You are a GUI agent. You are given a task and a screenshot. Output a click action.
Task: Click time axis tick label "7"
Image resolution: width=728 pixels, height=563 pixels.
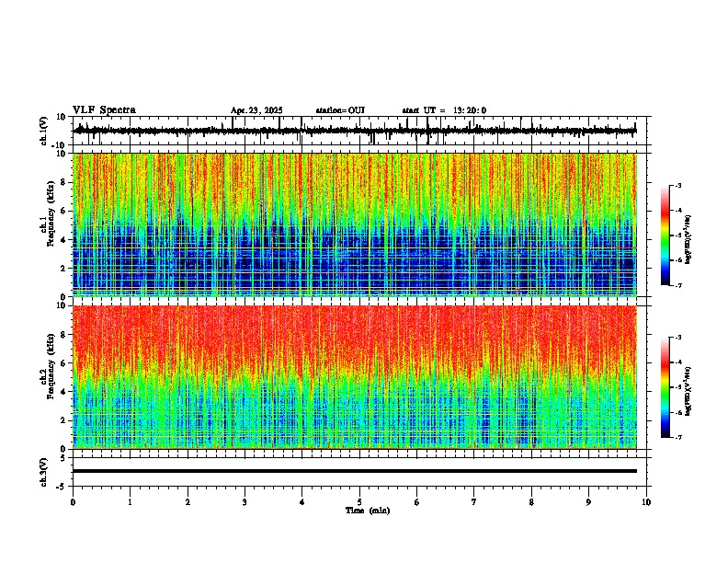474,502
